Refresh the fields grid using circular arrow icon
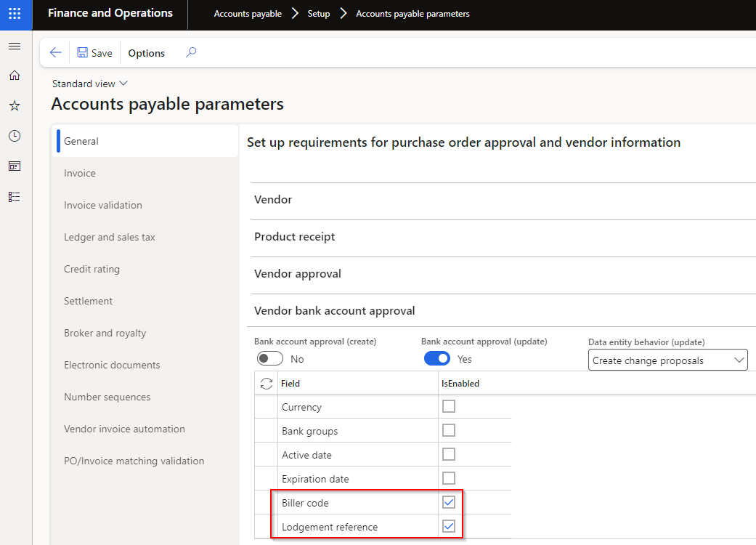The width and height of the screenshot is (756, 545). (266, 383)
